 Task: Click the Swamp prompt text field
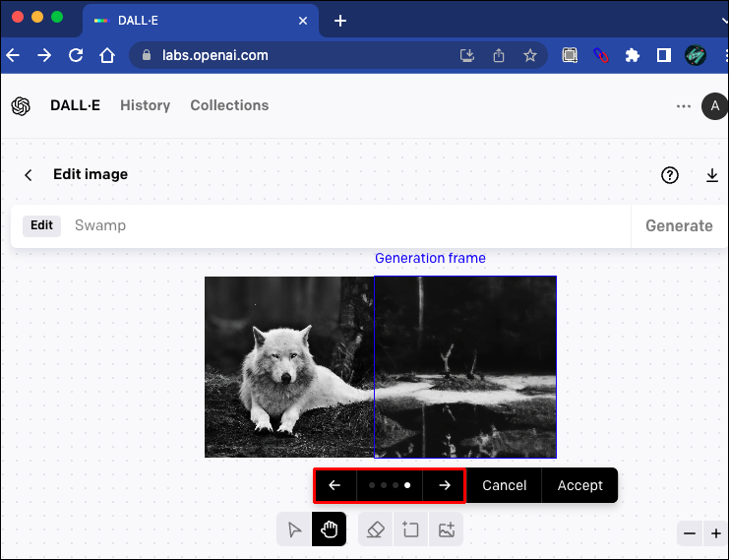[344, 225]
